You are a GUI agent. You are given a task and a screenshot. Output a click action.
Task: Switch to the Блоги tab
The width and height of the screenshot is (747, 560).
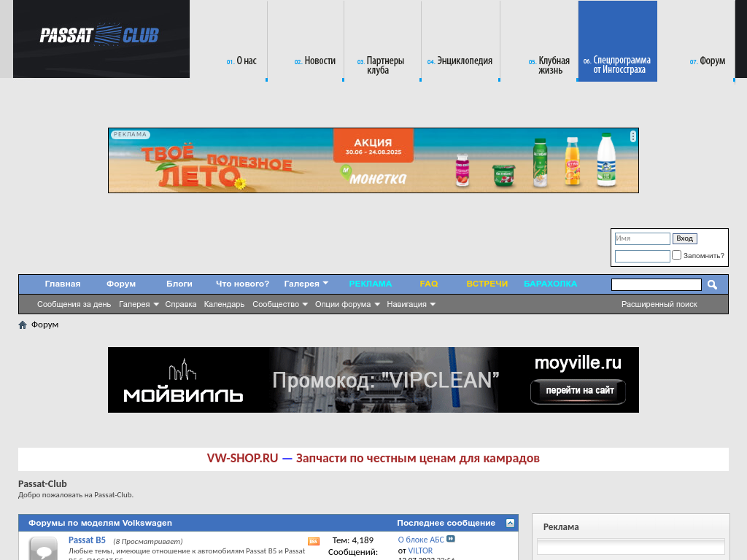coord(179,284)
